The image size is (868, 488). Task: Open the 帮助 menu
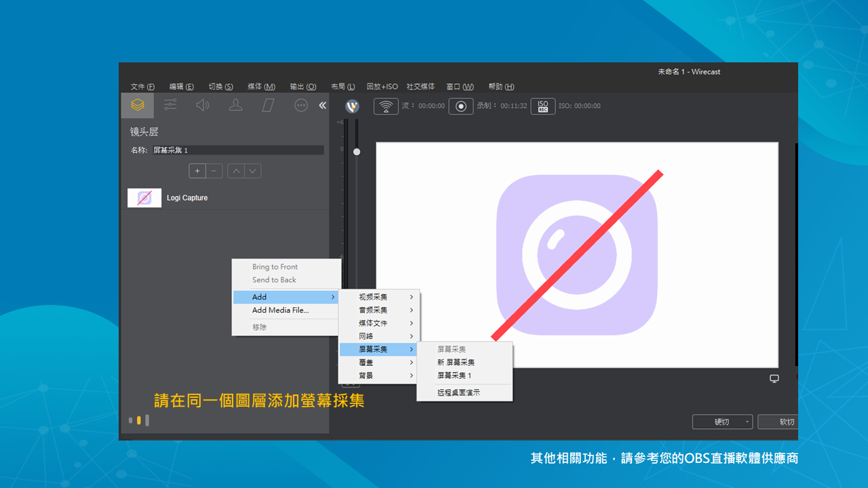pos(500,87)
